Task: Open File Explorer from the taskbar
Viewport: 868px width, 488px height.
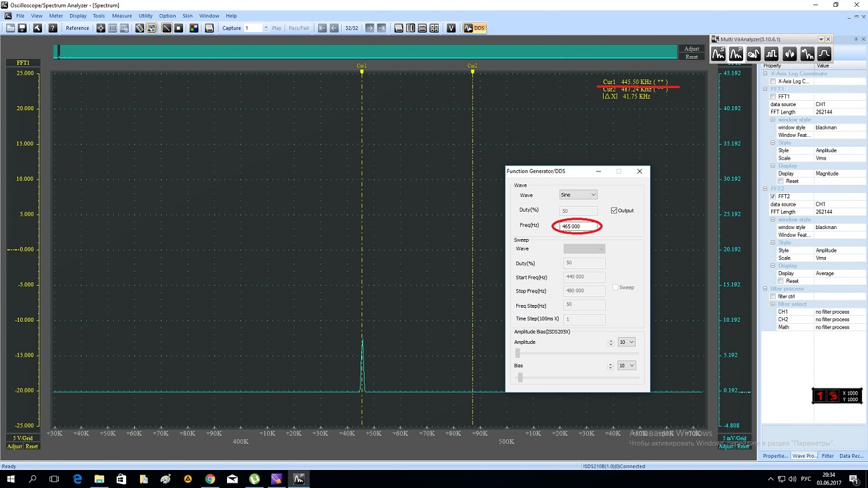Action: coord(99,479)
